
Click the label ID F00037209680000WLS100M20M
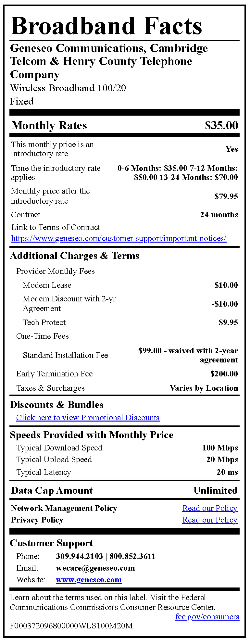(x=71, y=626)
